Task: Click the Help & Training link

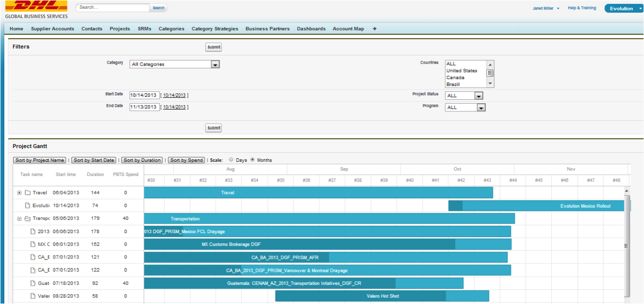Action: 582,8
